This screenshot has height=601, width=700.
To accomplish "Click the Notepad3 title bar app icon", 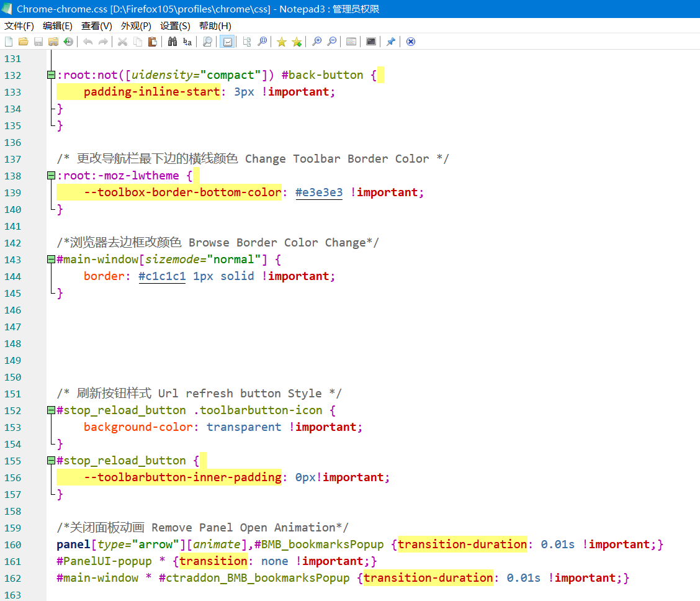I will (x=7, y=9).
